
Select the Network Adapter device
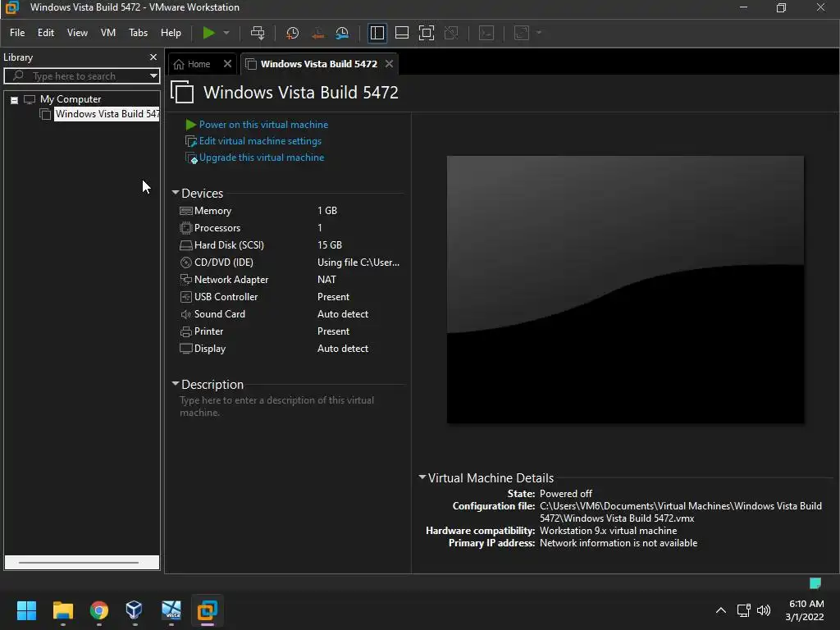pos(290,279)
